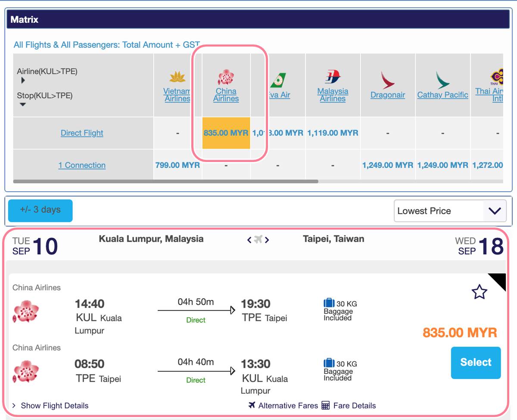Click the China Airlines plum blossom logo in matrix
Viewport: 517px width, 420px height.
(x=226, y=78)
